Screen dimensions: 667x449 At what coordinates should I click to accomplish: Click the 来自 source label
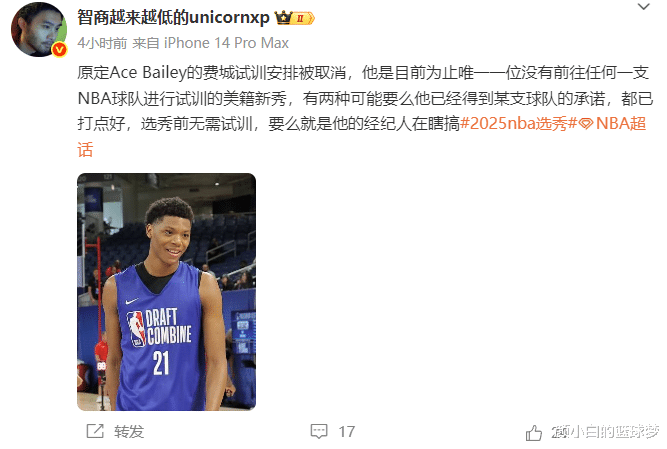[x=146, y=43]
